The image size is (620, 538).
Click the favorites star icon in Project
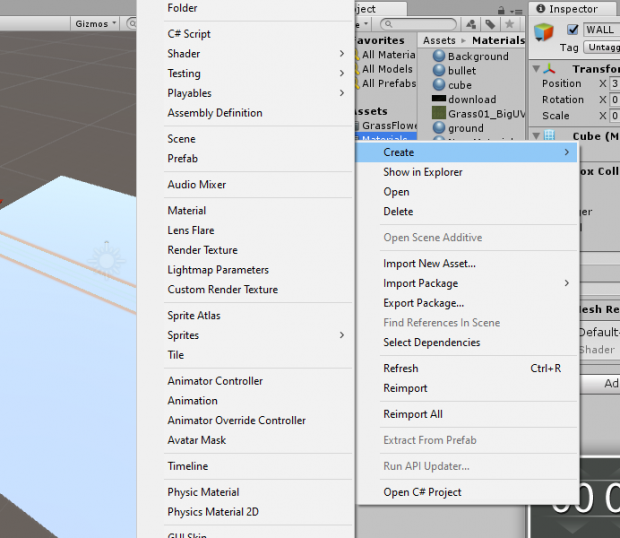(x=511, y=23)
